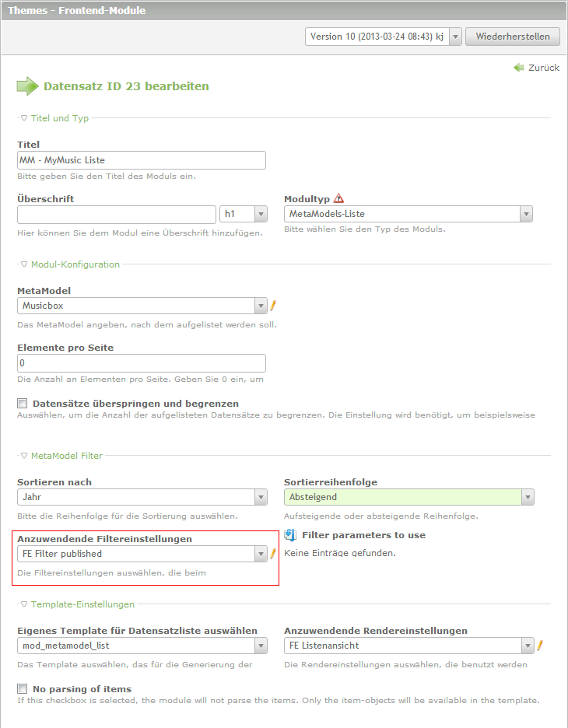Open the Modultyp MetaModels-Liste dropdown

coord(408,214)
